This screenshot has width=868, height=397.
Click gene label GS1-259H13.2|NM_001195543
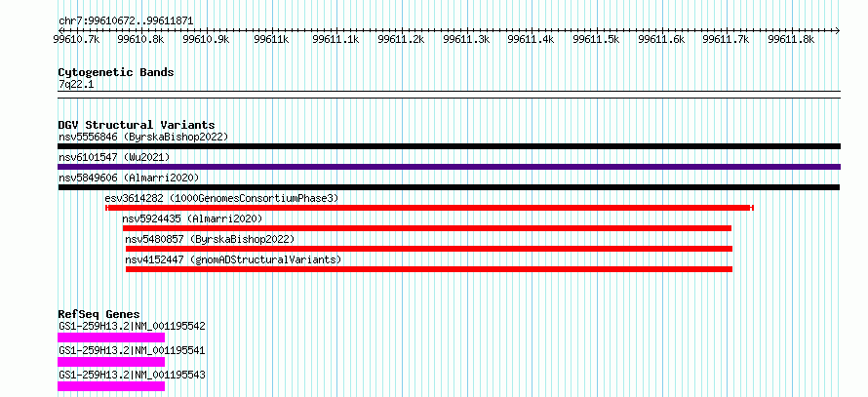coord(132,375)
